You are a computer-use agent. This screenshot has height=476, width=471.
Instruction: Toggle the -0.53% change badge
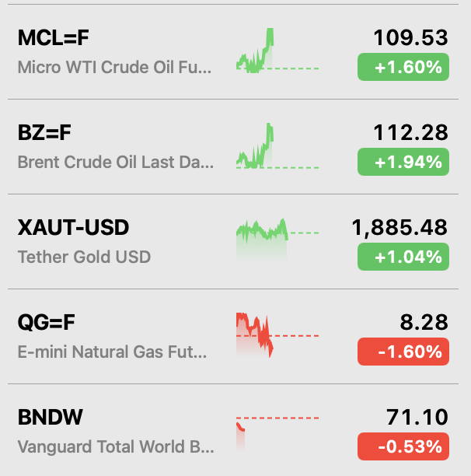click(403, 446)
